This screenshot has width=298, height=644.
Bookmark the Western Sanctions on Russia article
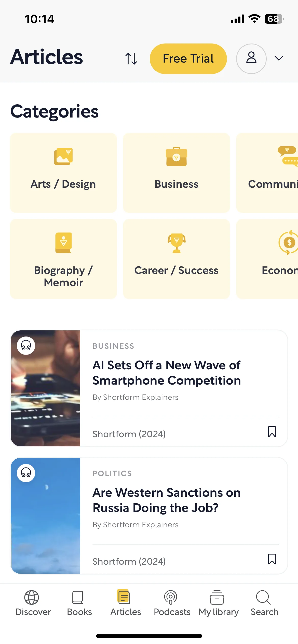tap(272, 559)
